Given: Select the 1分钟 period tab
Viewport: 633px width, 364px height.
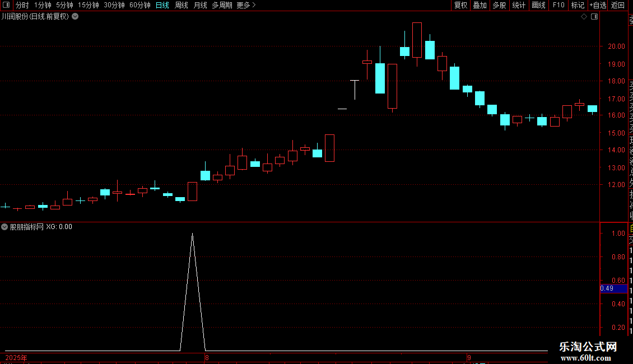Looking at the screenshot, I should [43, 5].
